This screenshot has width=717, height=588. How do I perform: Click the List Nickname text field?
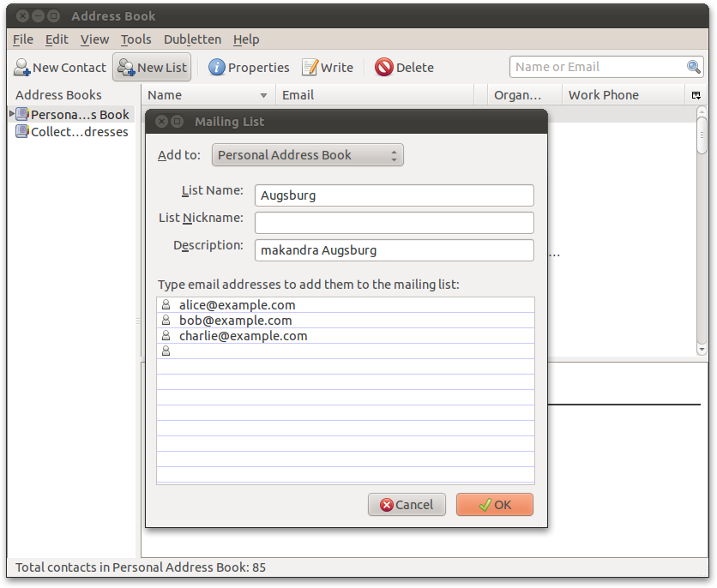pyautogui.click(x=394, y=223)
